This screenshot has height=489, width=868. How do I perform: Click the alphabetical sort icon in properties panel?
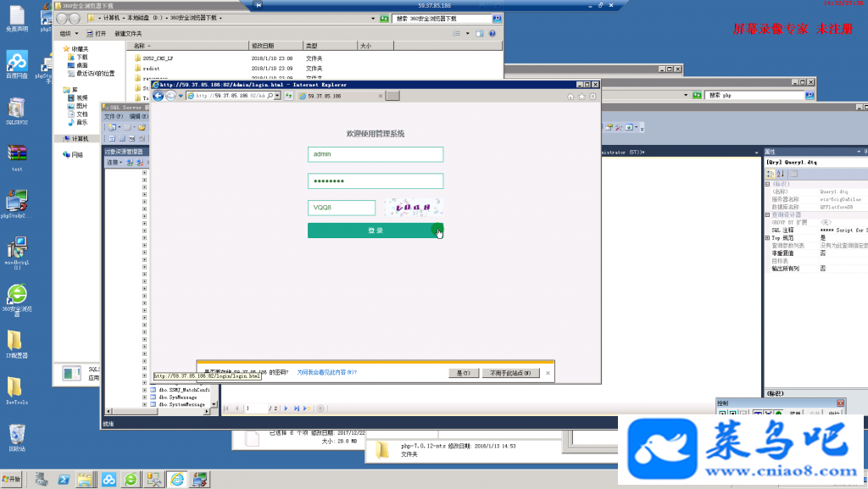pyautogui.click(x=781, y=174)
